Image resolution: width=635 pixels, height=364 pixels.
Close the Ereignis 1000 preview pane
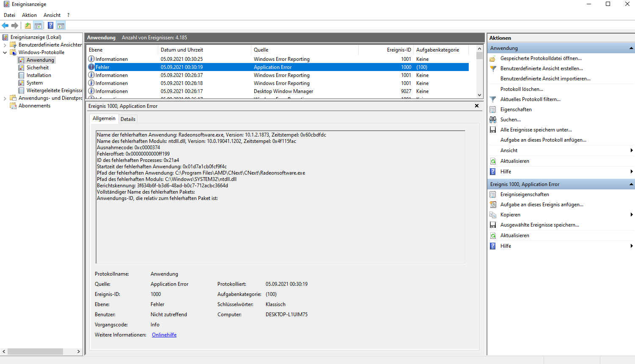[x=477, y=106]
